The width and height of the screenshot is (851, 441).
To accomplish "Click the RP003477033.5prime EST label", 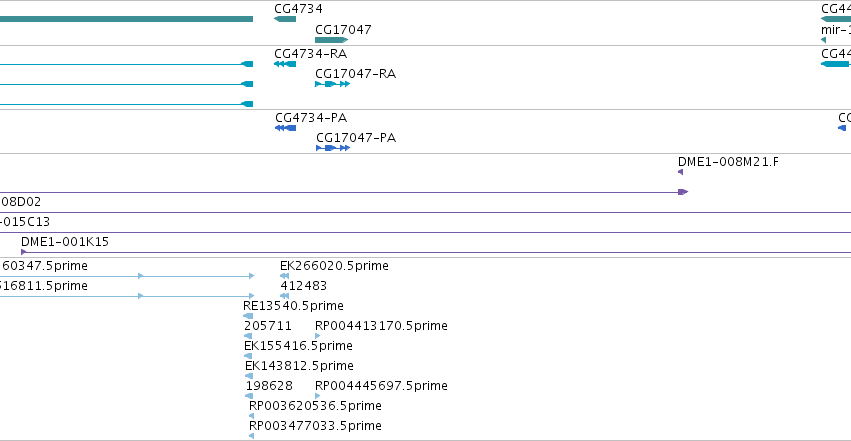I will (x=315, y=426).
